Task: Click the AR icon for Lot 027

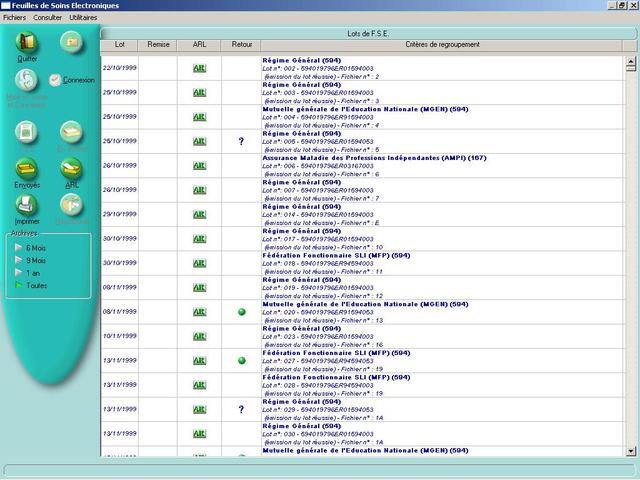Action: pyautogui.click(x=200, y=360)
